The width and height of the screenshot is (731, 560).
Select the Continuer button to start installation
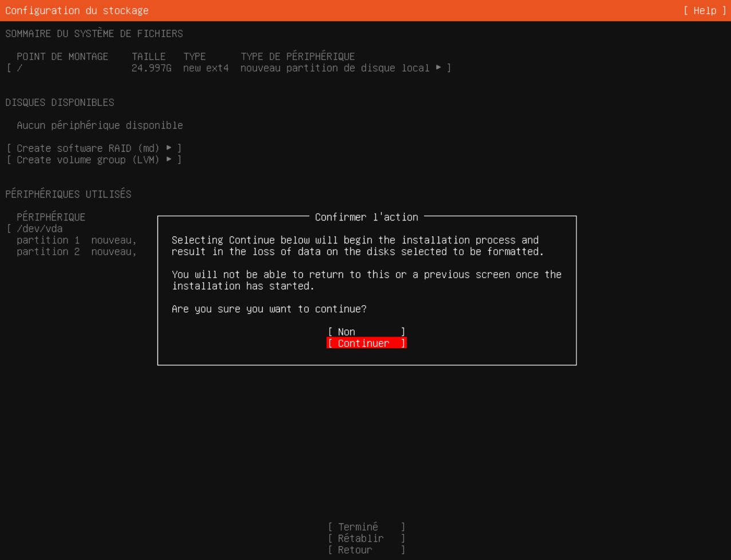click(x=366, y=342)
